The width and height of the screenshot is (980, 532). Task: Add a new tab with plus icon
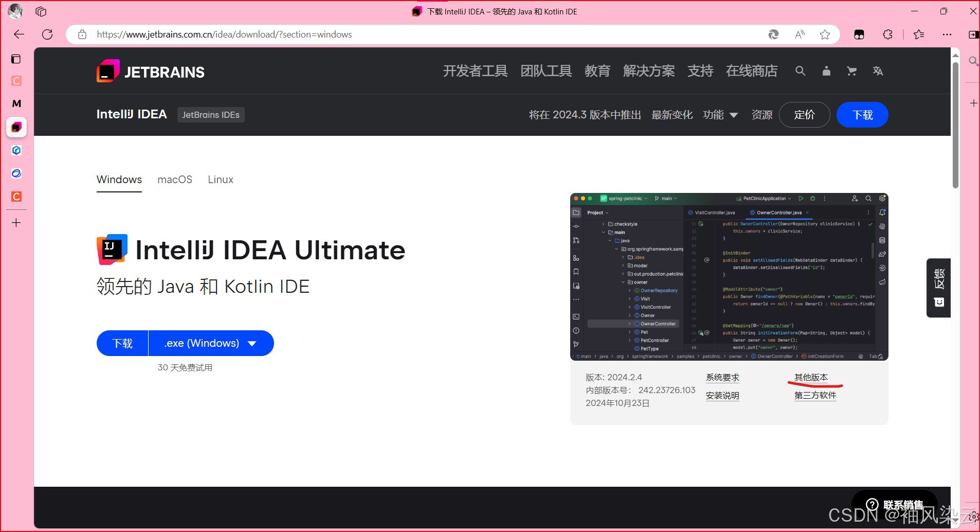[x=16, y=223]
